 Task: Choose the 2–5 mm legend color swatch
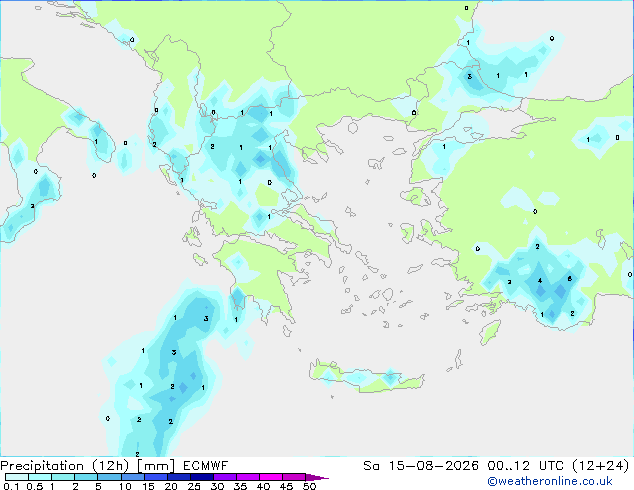(x=86, y=477)
